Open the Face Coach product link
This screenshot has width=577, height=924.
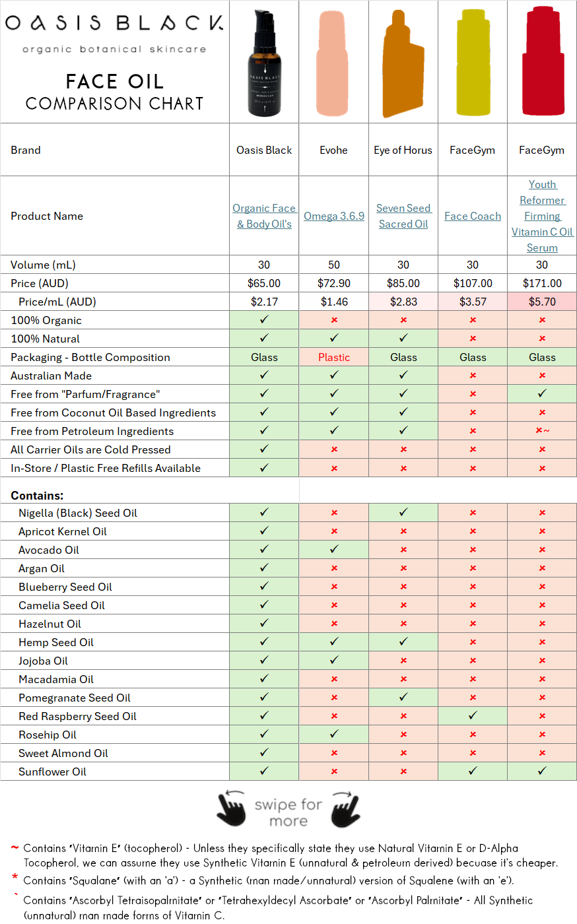473,216
